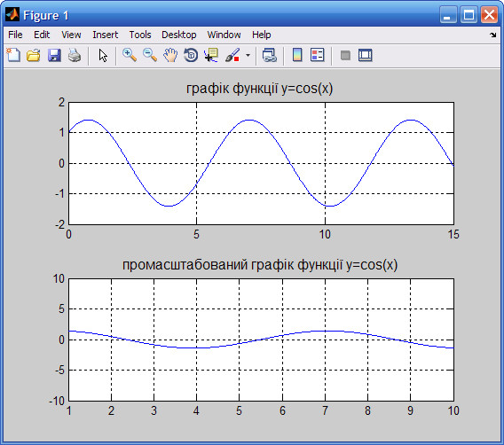Click the New Figure icon
504x445 pixels.
[x=13, y=55]
